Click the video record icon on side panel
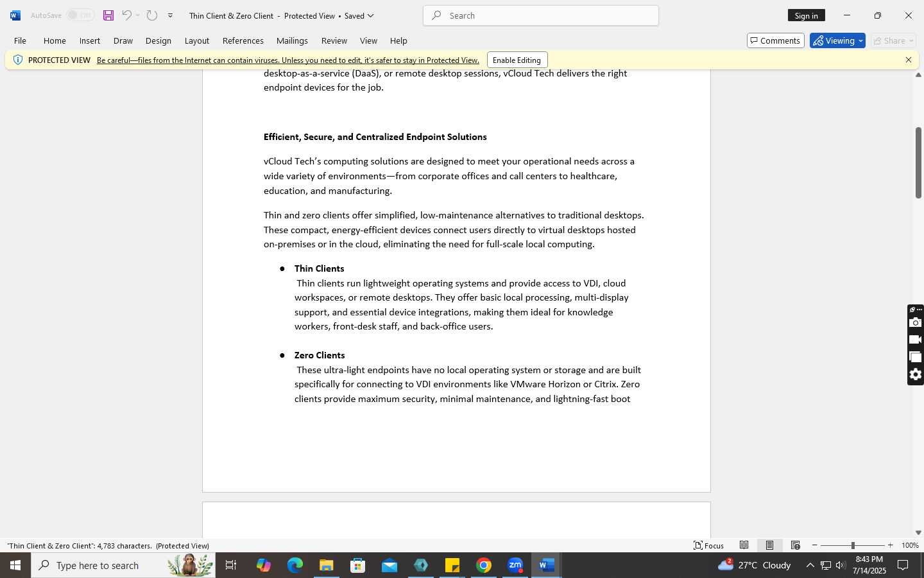This screenshot has height=578, width=924. pyautogui.click(x=916, y=340)
